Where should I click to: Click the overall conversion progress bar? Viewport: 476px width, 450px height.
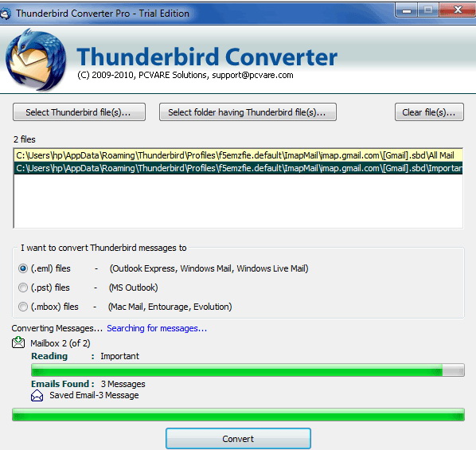click(238, 415)
